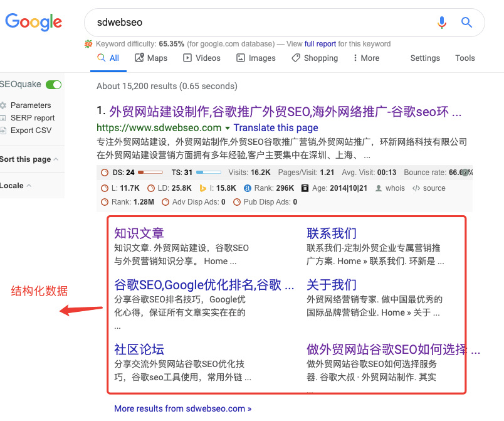Open the More search menu
504x421 pixels.
[x=366, y=58]
